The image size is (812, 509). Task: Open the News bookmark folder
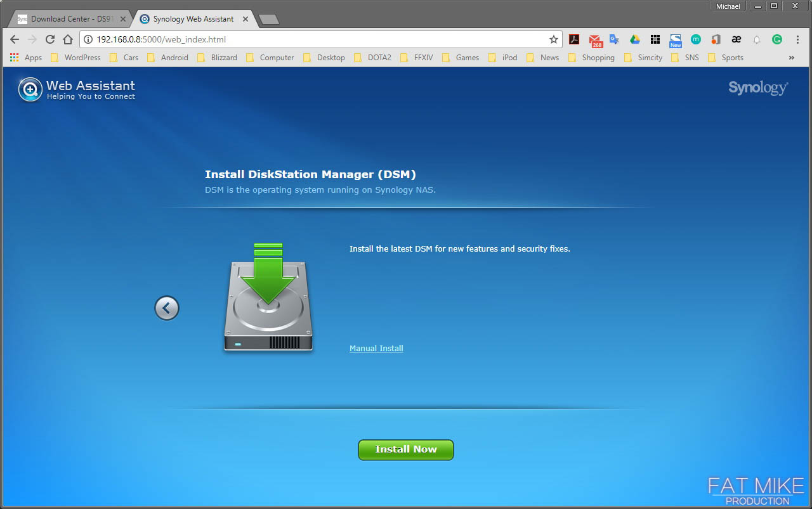(542, 58)
